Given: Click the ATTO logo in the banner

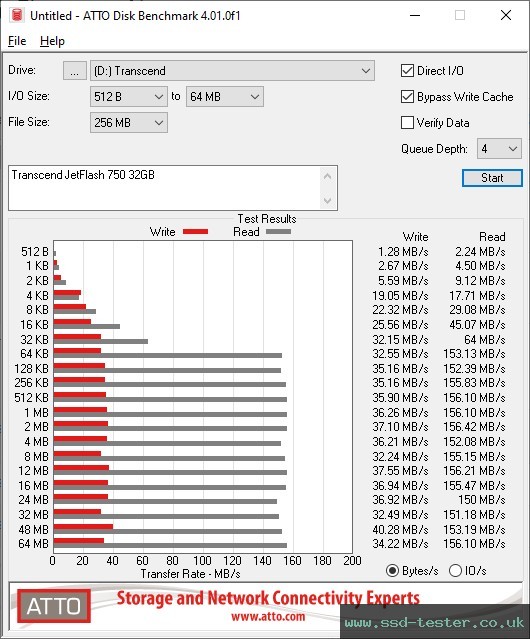Looking at the screenshot, I should (x=54, y=606).
